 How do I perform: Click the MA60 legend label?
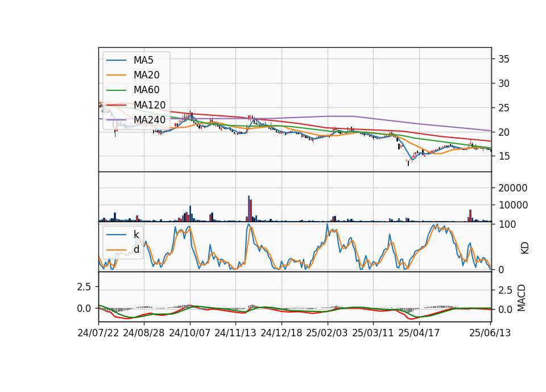tap(146, 90)
